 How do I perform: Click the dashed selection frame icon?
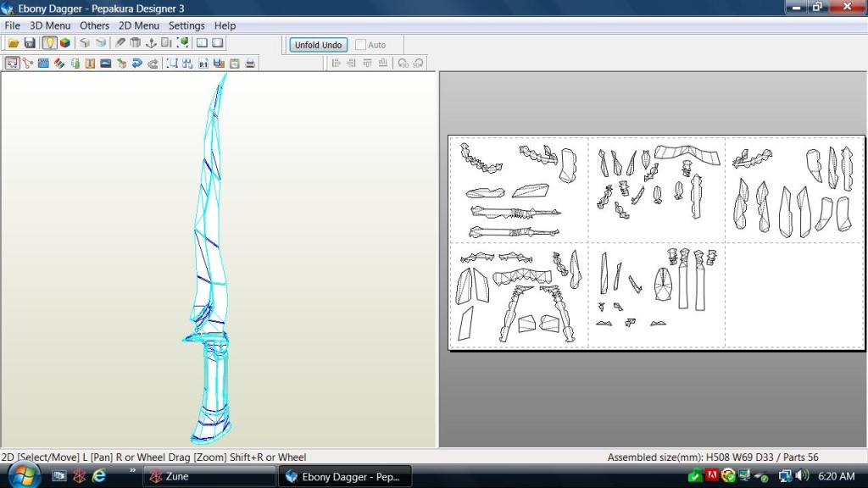click(x=172, y=63)
